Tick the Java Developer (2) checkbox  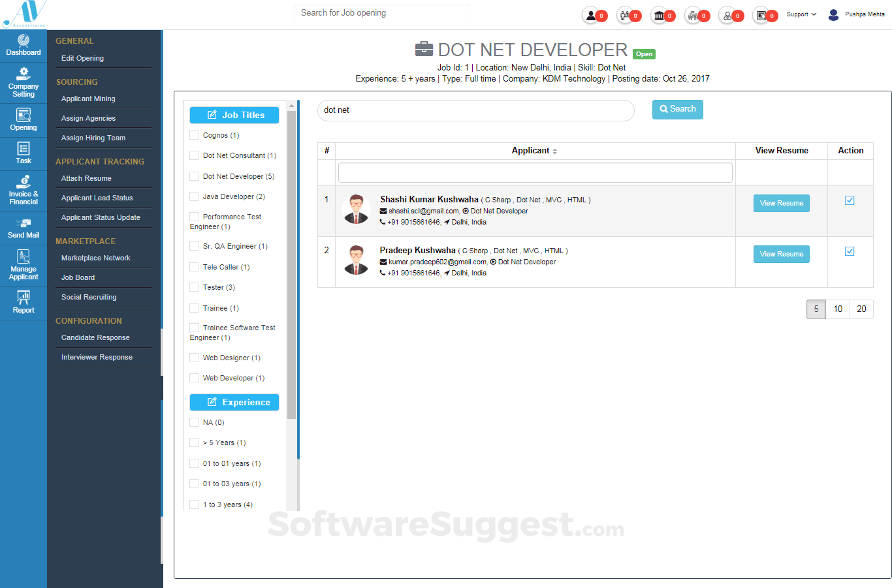coord(194,196)
